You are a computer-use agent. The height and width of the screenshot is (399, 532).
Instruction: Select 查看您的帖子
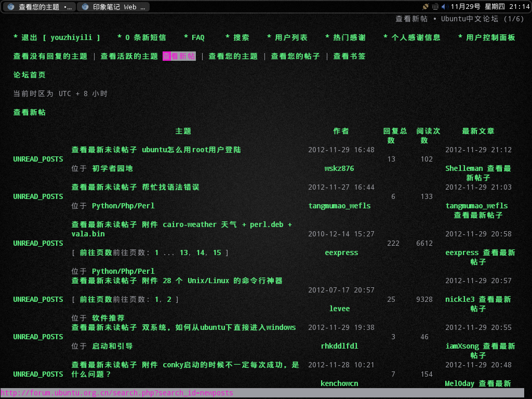(296, 56)
